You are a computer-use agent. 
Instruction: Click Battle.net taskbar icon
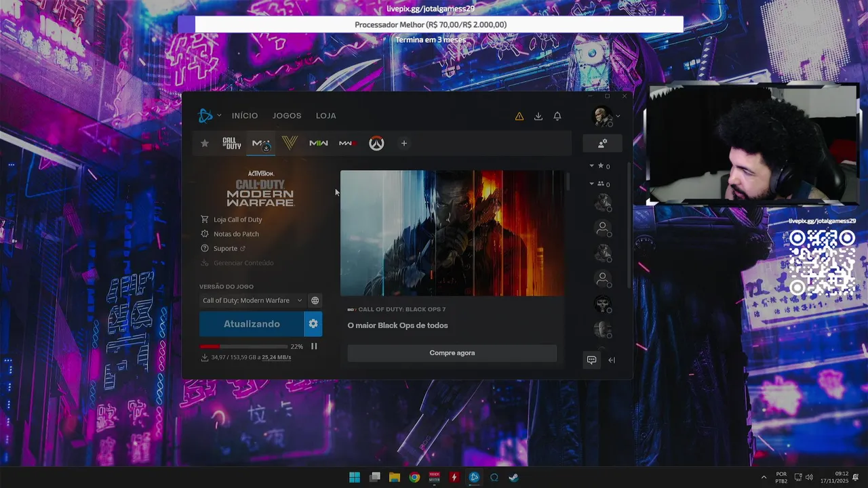474,477
